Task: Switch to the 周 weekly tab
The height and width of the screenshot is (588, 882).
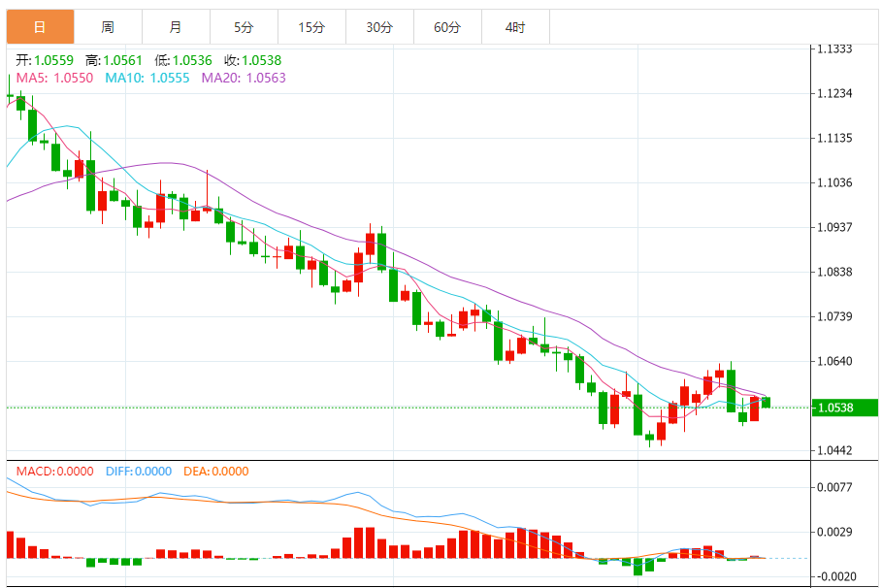Action: tap(108, 27)
